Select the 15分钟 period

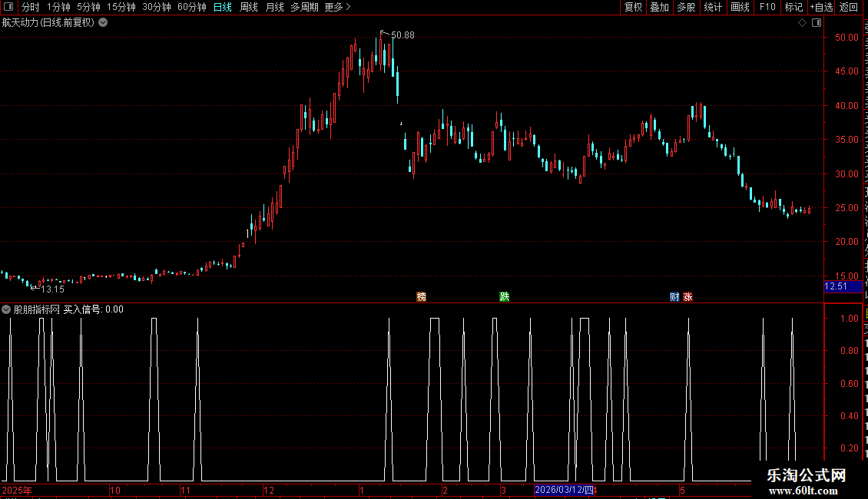121,7
